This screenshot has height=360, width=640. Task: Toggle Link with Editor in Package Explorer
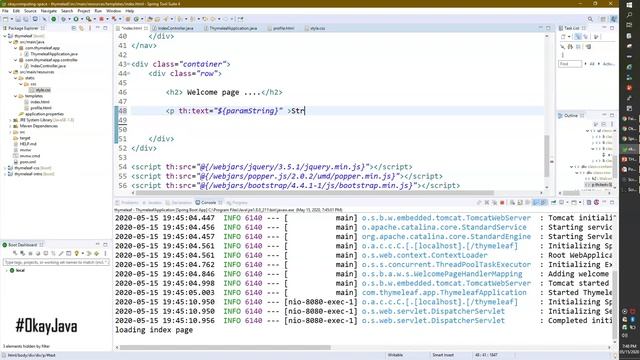(x=81, y=28)
